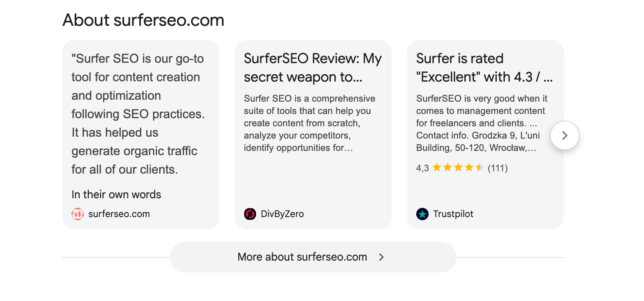644x301 pixels.
Task: Click the About surferseo.com heading
Action: click(x=143, y=20)
